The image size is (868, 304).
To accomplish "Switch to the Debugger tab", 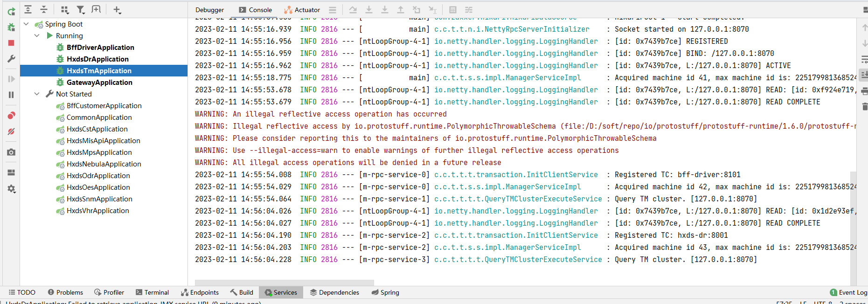I will [x=209, y=10].
